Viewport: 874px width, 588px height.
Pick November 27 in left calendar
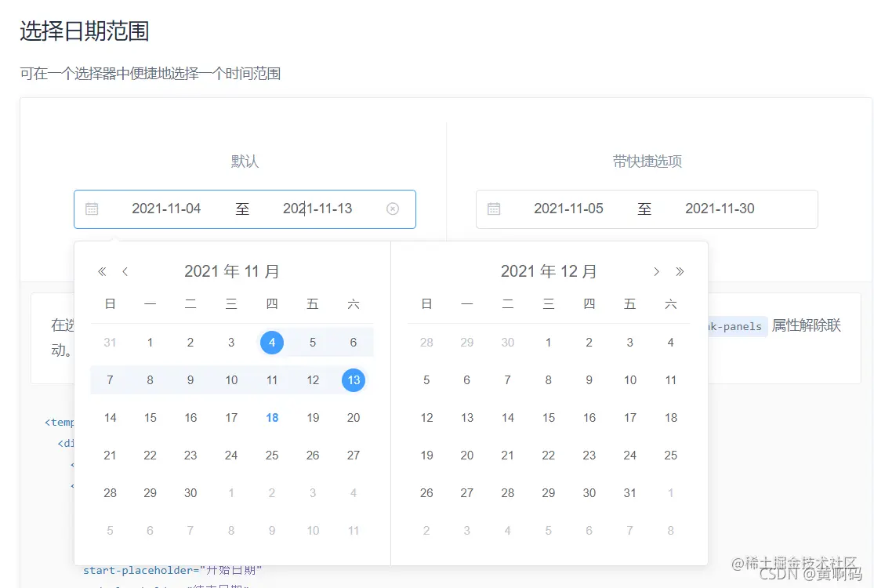[x=354, y=456]
